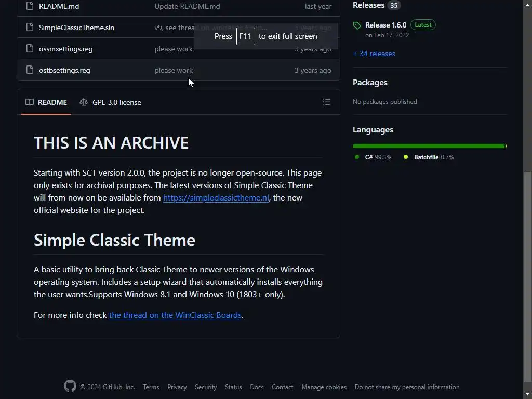Viewport: 532px width, 399px height.
Task: Open the Docs footer link
Action: point(257,387)
